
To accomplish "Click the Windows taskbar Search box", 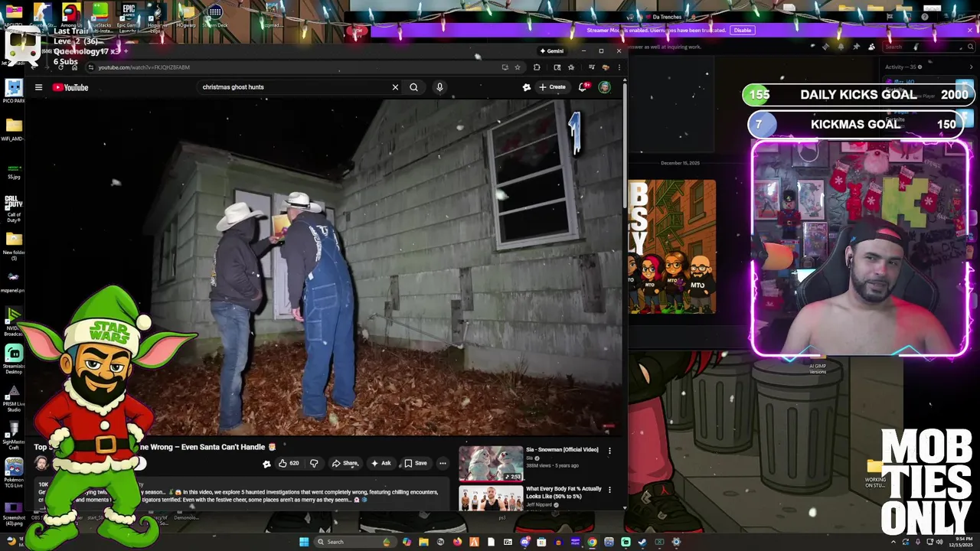I will 355,542.
